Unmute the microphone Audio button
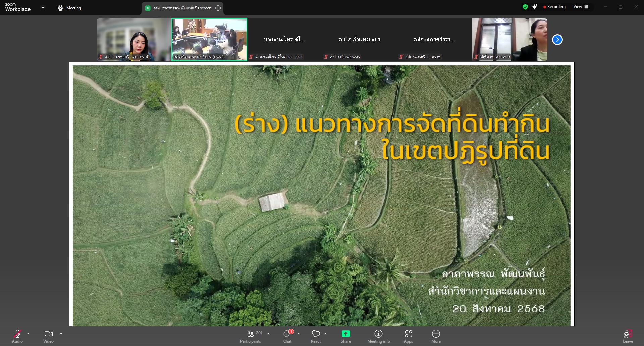 point(17,336)
